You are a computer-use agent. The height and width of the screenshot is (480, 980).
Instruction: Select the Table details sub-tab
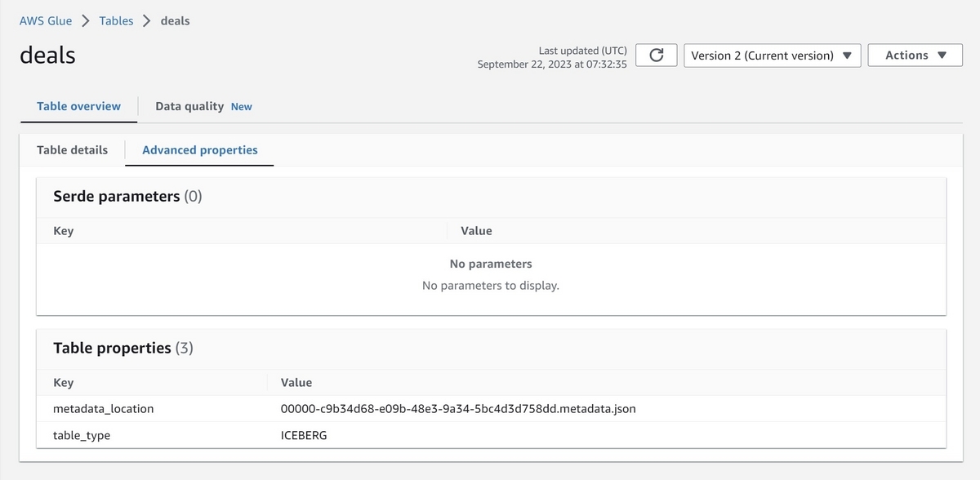[x=72, y=150]
